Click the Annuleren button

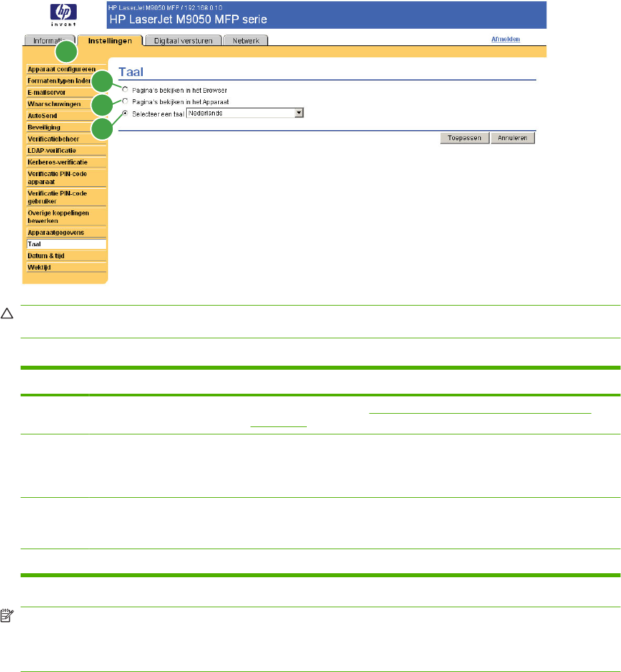tap(513, 138)
